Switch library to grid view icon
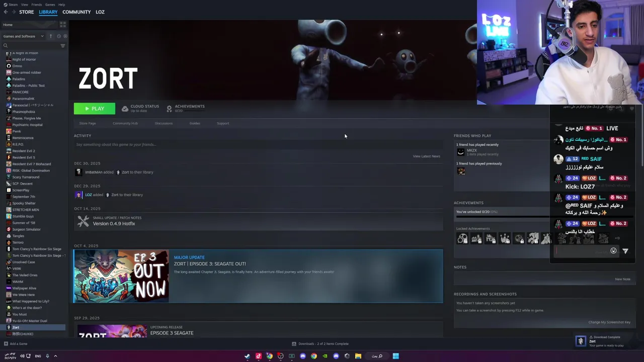 (x=63, y=24)
